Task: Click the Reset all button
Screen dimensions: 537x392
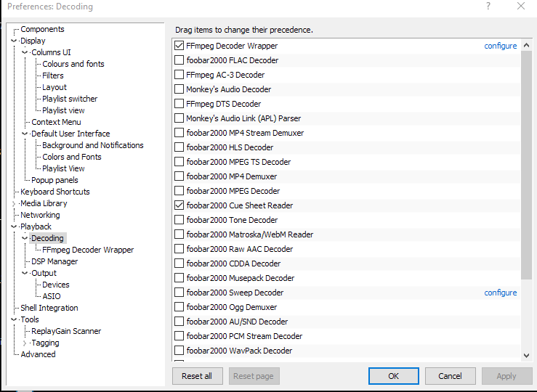Action: tap(197, 376)
